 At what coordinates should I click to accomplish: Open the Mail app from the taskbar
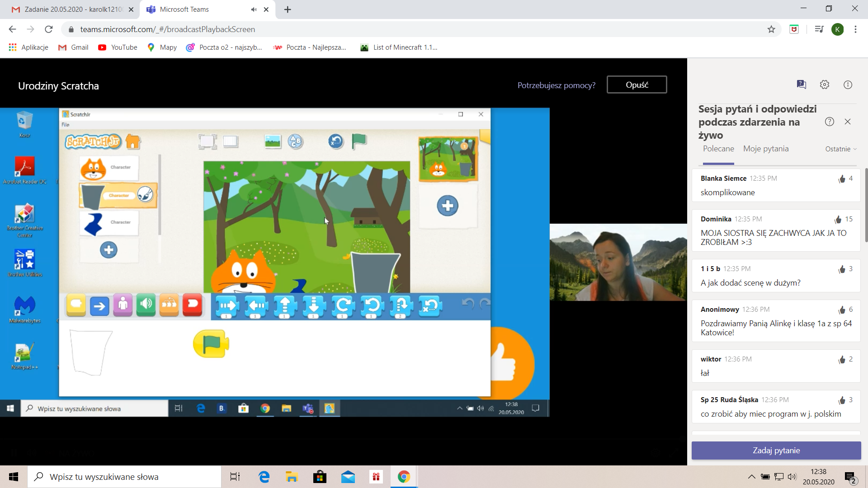[x=348, y=477]
